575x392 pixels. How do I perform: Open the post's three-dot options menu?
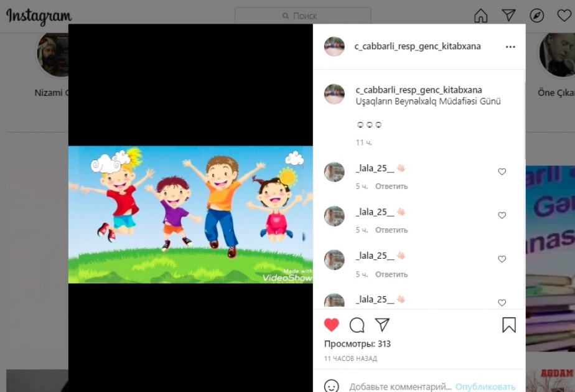pyautogui.click(x=510, y=47)
